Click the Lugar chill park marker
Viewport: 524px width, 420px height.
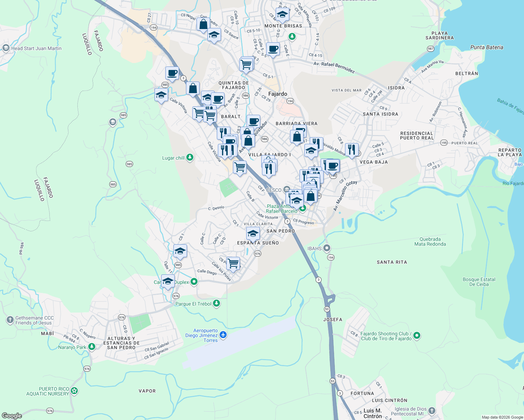click(190, 157)
